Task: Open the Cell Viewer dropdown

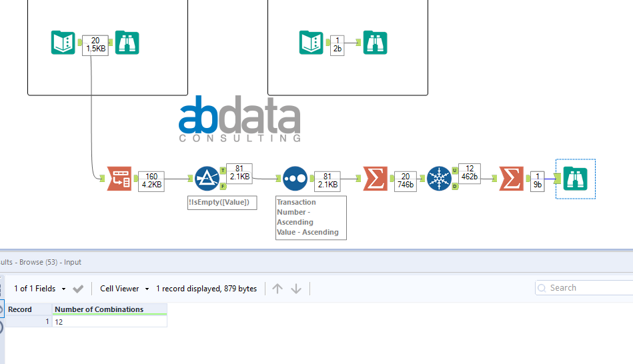Action: click(x=124, y=289)
